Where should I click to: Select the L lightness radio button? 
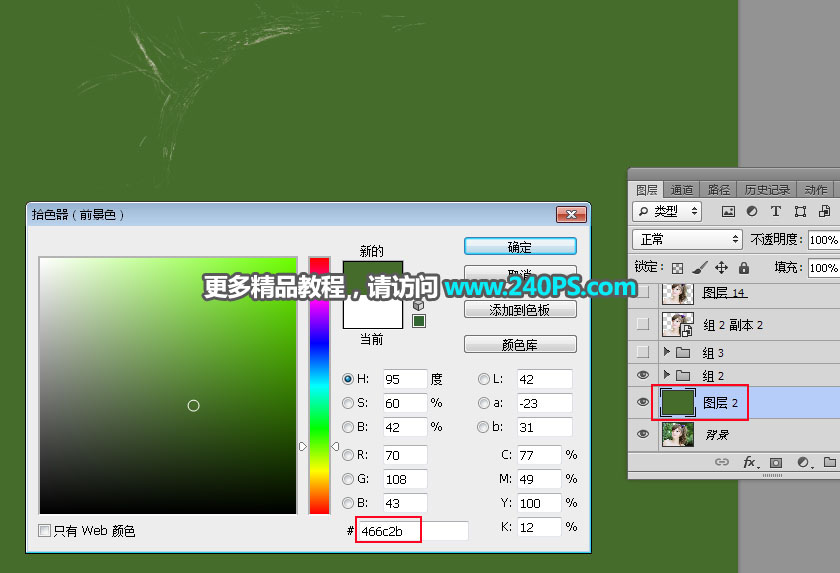tap(483, 379)
